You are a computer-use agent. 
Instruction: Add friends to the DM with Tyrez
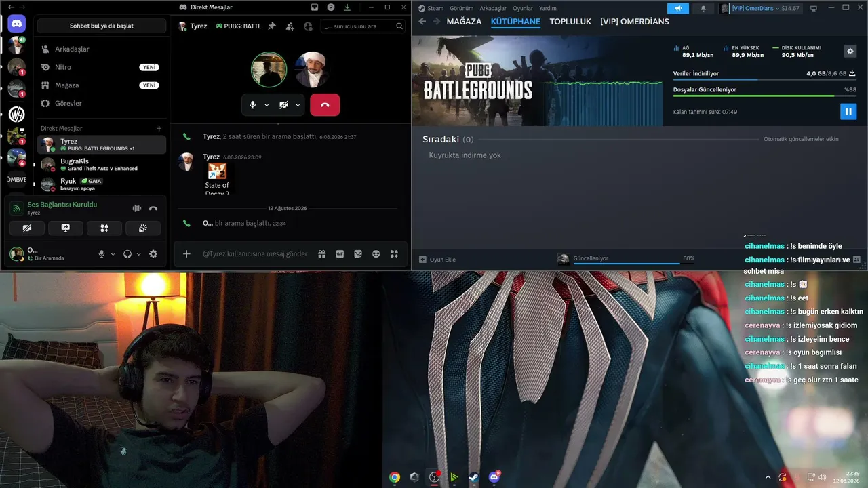(x=290, y=26)
